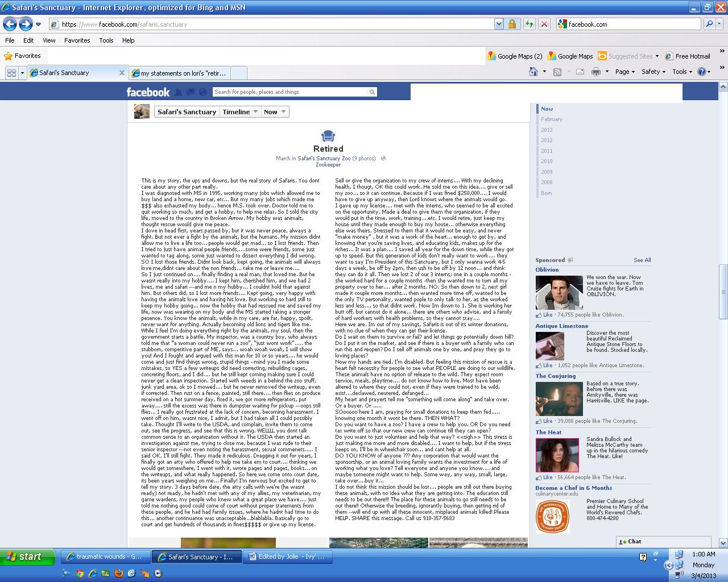
Task: Click the Print icon in command bar
Action: [596, 72]
